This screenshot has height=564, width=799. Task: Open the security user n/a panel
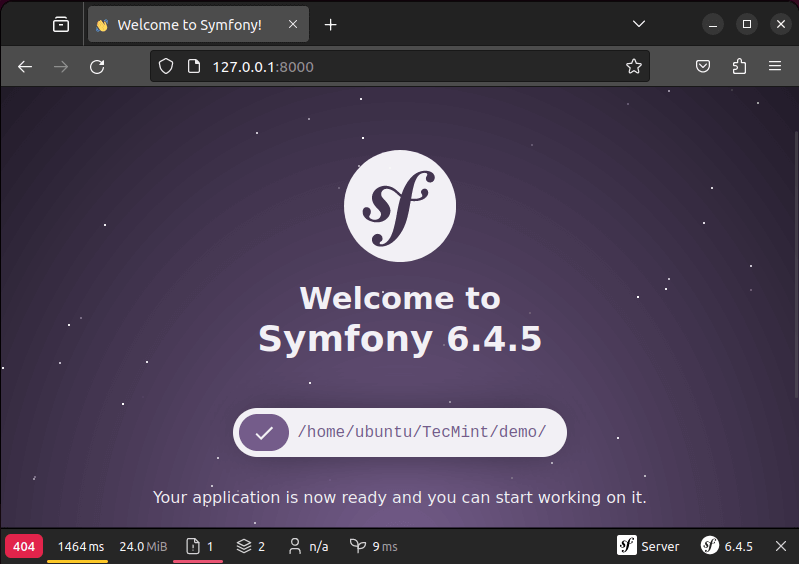coord(308,546)
